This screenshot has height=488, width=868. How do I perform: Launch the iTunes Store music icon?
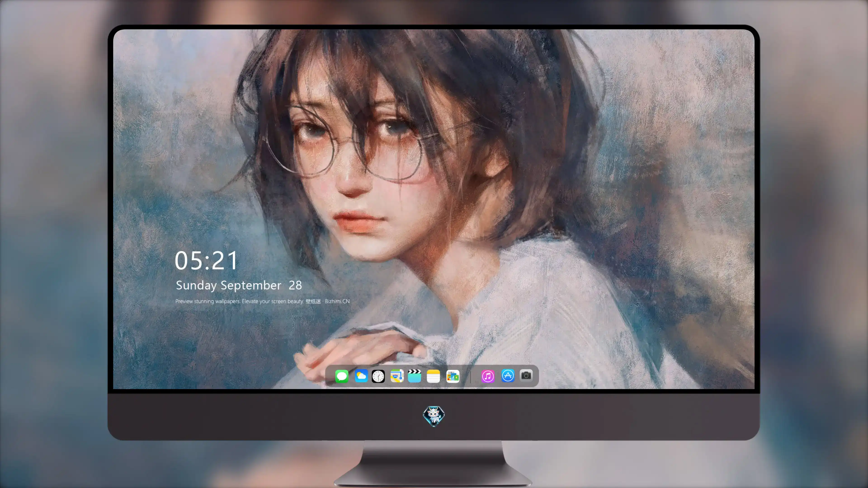tap(488, 376)
